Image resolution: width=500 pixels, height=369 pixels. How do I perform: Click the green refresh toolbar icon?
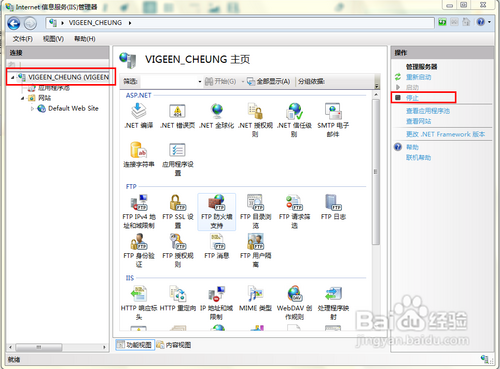coord(442,22)
